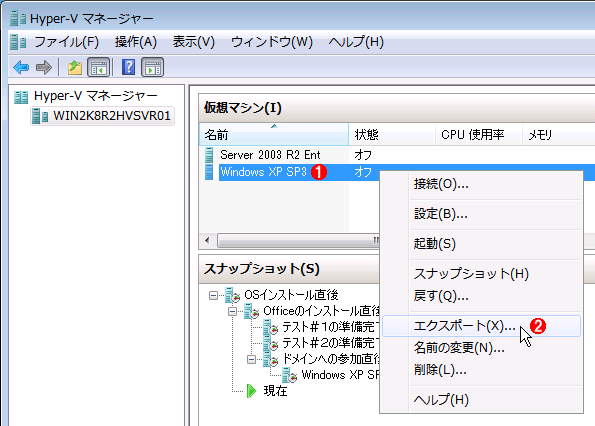Toggle the Show/Hide action pane icon
The image size is (595, 426).
153,68
